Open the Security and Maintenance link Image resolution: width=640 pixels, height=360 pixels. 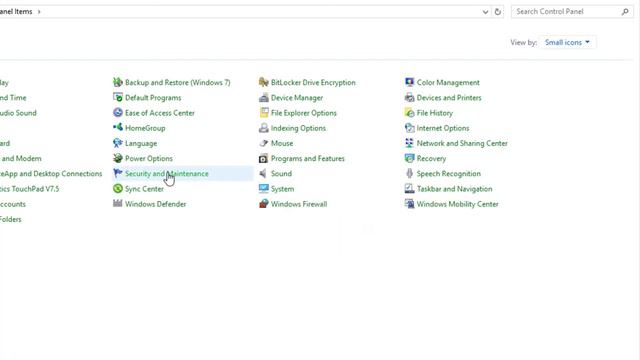pyautogui.click(x=167, y=173)
